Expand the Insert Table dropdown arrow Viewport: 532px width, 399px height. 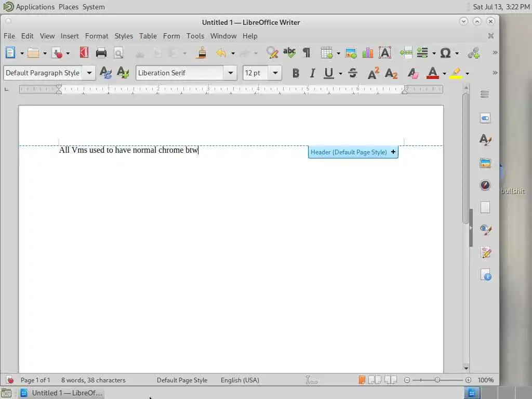[338, 54]
